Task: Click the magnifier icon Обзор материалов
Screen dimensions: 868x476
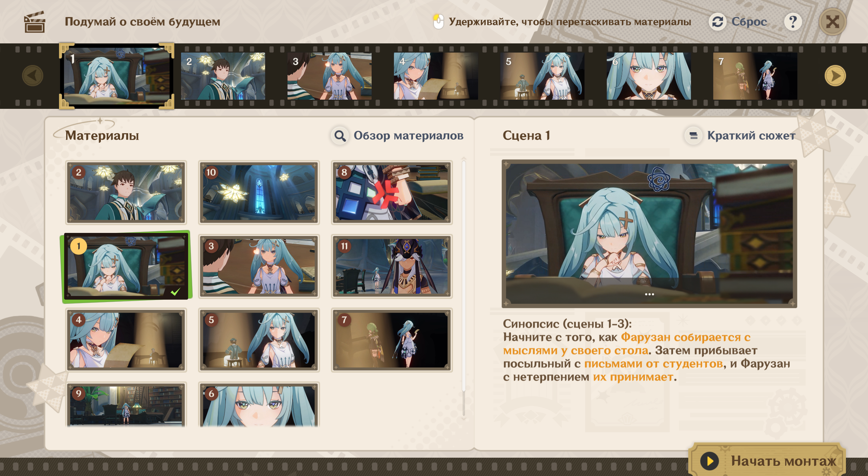Action: [340, 136]
